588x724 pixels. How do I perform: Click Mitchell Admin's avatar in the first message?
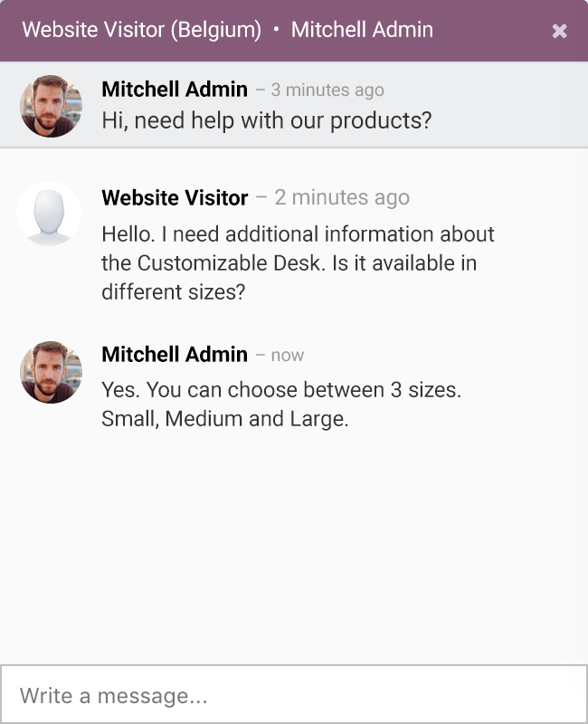click(51, 106)
